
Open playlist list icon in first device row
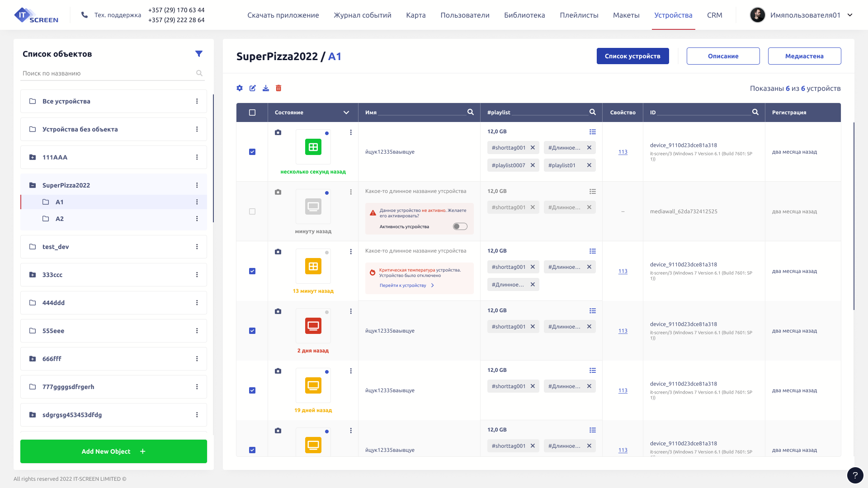(x=593, y=132)
